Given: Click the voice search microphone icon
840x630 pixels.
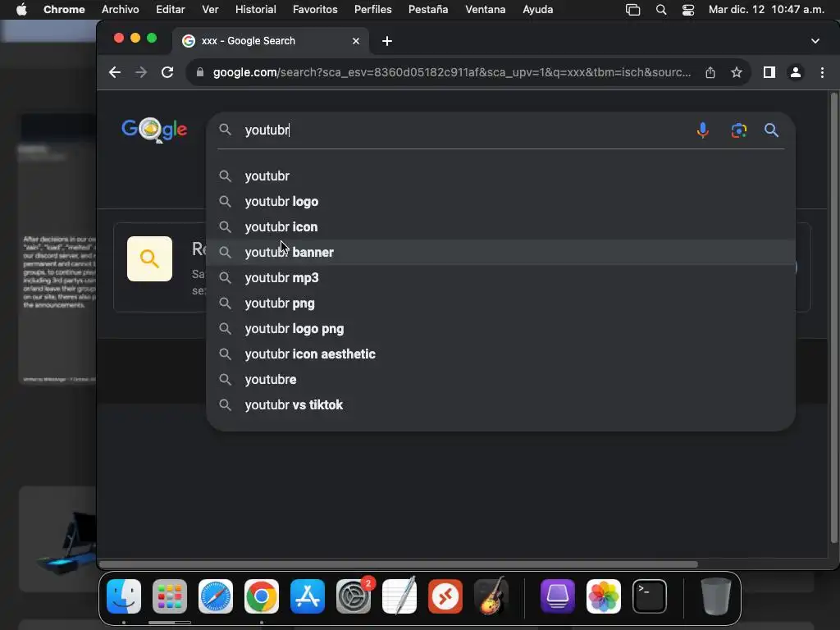Looking at the screenshot, I should coord(702,130).
